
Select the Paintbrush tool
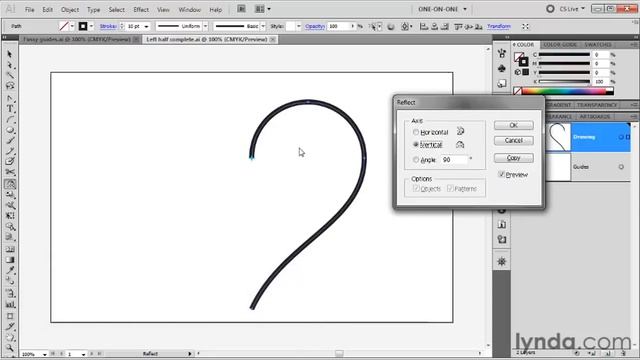tap(10, 141)
